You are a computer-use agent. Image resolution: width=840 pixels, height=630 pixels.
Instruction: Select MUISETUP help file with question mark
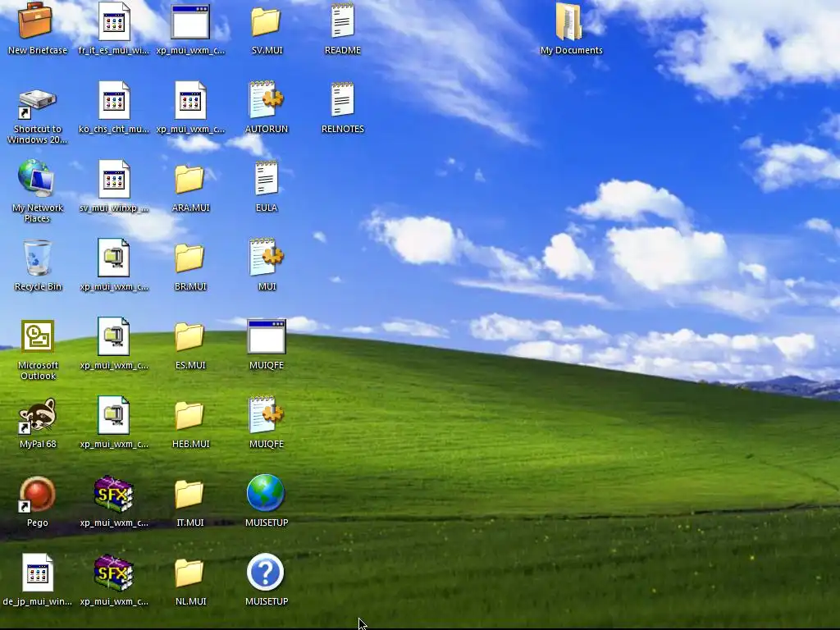tap(266, 572)
